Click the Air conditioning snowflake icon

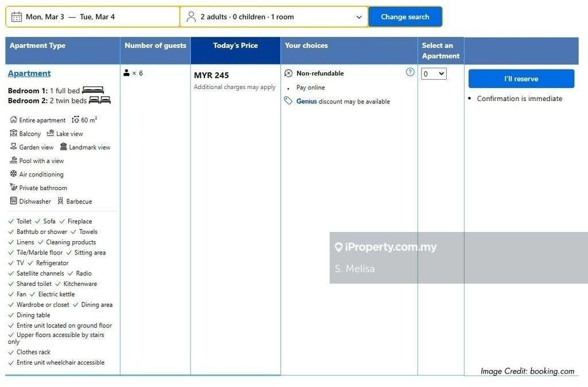13,174
